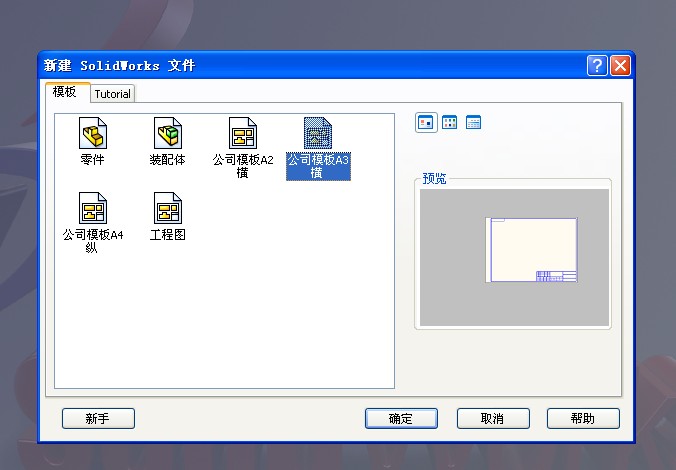
Task: Click the title bar question mark help icon
Action: 598,66
